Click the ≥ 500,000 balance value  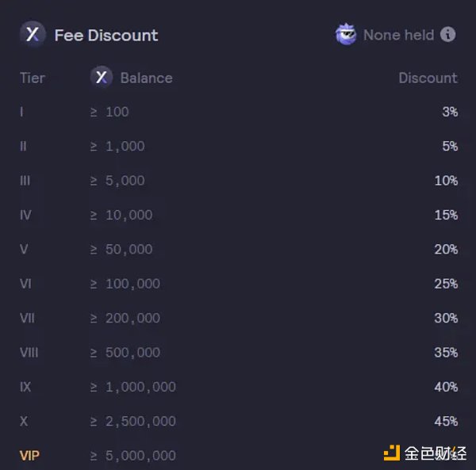tap(125, 353)
